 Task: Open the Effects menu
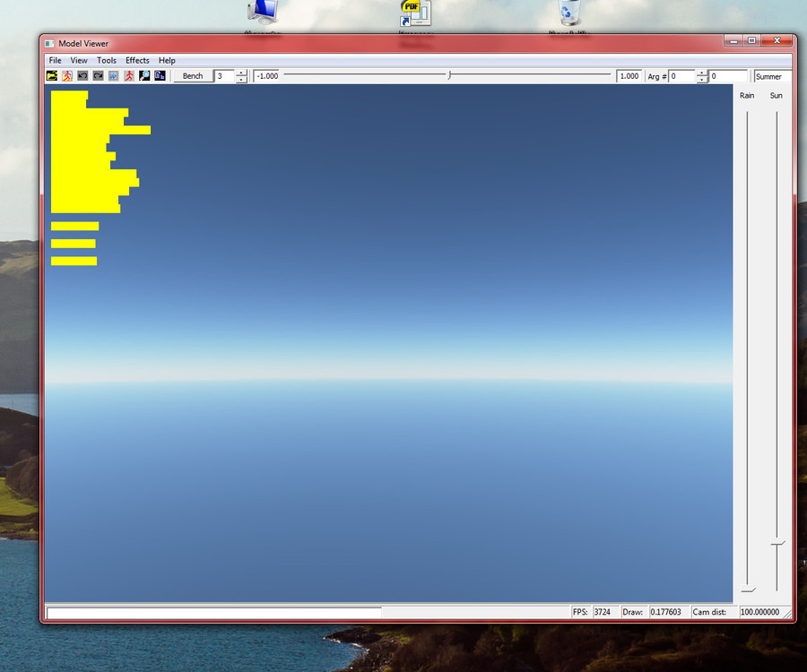point(136,60)
